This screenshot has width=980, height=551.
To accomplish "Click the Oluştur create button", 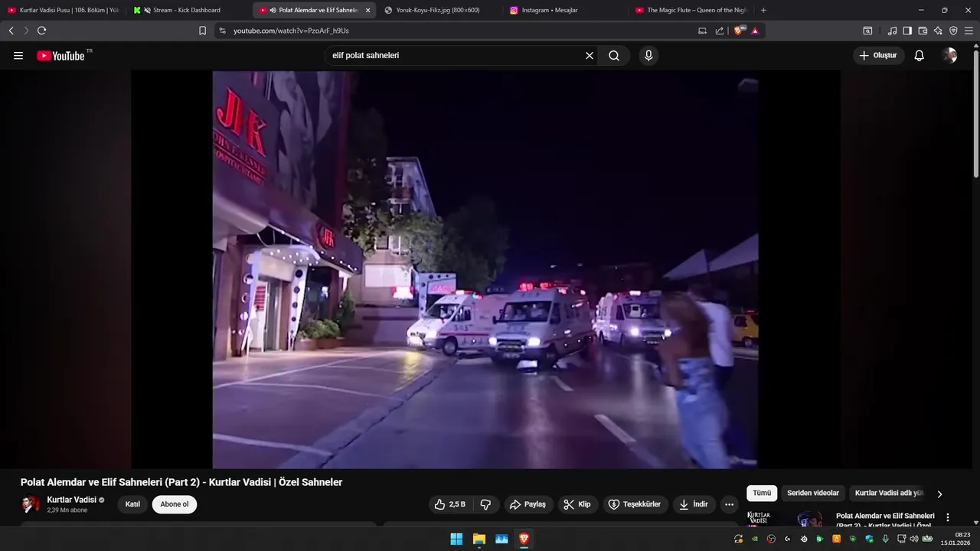I will point(879,56).
